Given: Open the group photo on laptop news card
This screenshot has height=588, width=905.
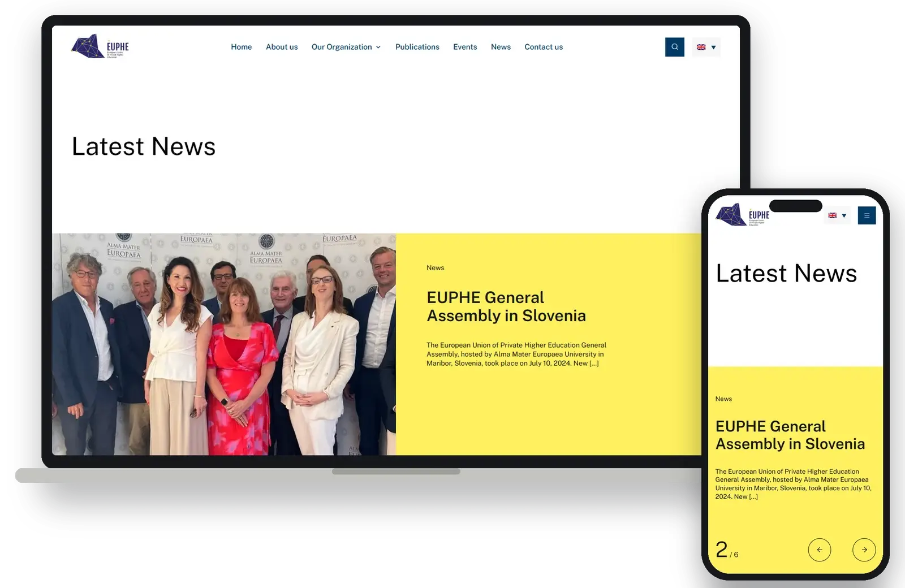Looking at the screenshot, I should point(224,344).
